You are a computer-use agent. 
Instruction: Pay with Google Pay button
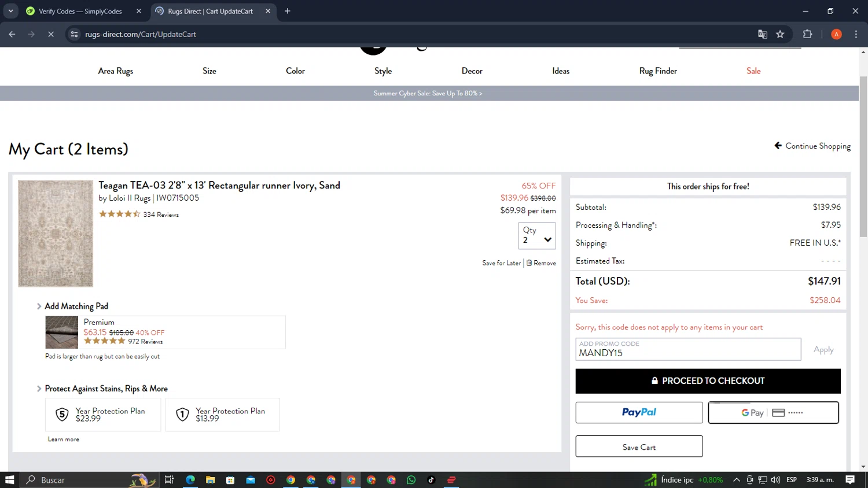(x=774, y=413)
